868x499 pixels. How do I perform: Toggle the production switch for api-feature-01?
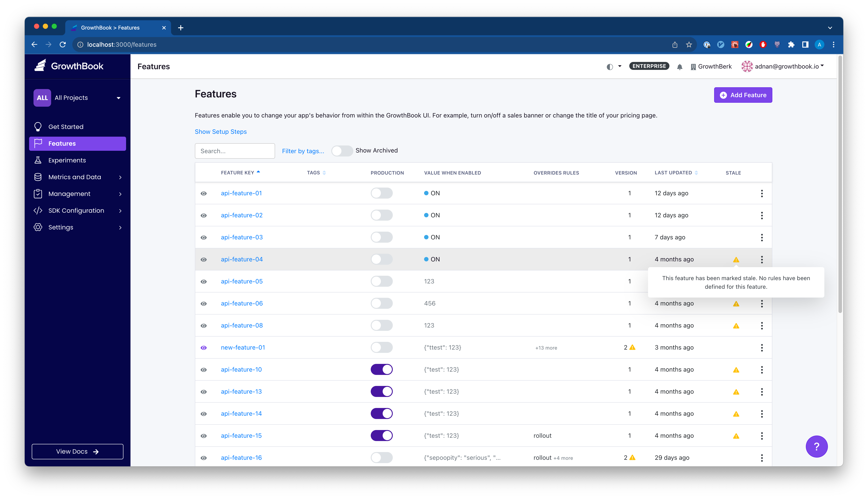click(x=382, y=193)
